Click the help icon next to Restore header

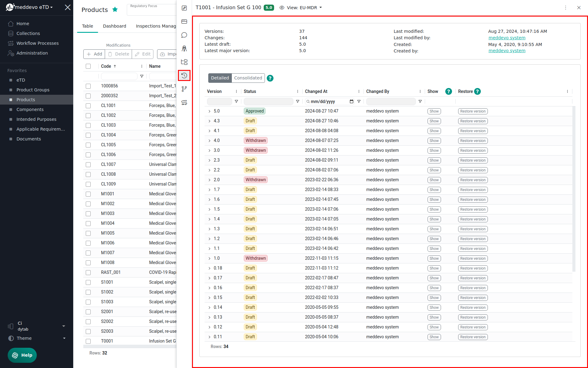[x=477, y=91]
